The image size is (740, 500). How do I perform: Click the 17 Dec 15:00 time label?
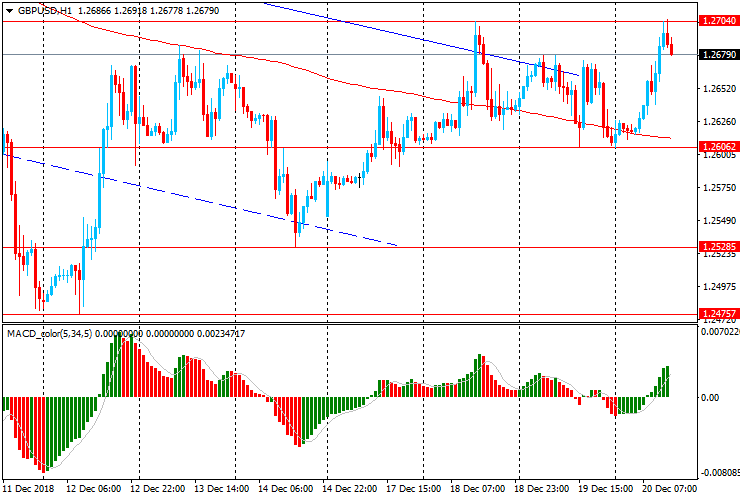point(414,489)
